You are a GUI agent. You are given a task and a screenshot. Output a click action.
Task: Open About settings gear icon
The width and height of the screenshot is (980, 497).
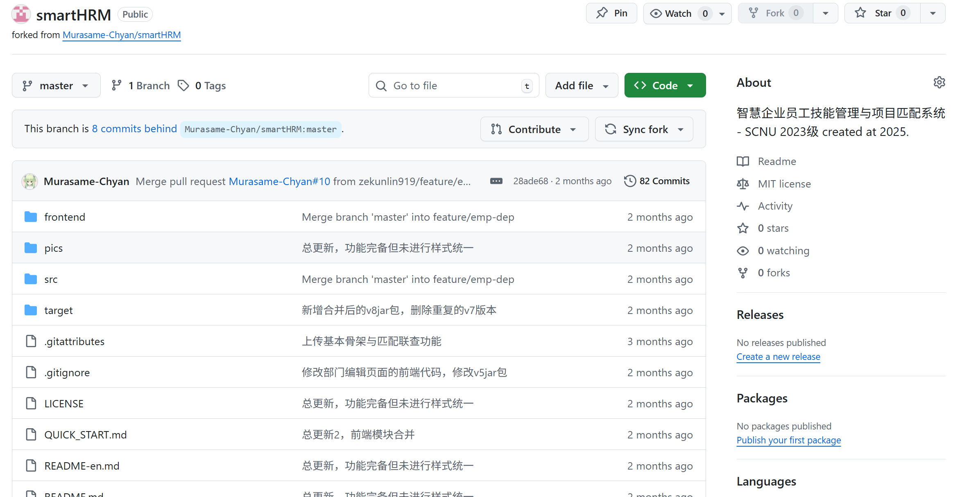(939, 82)
